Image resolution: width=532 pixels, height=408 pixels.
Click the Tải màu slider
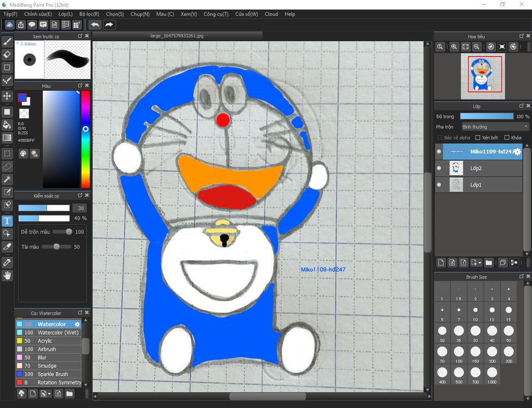coord(57,247)
